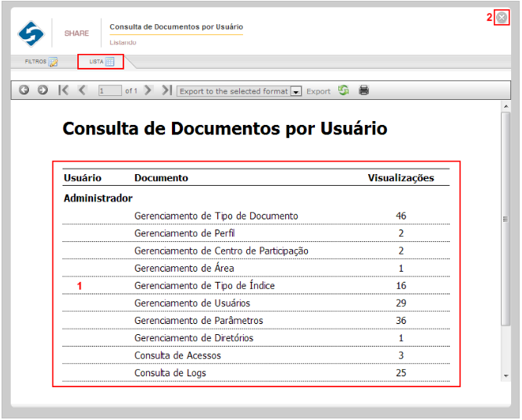This screenshot has width=522, height=420.
Task: Click the Documento column header
Action: point(161,178)
